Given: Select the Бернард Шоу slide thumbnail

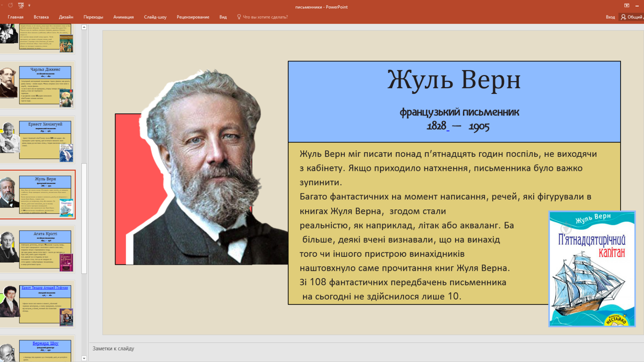Looking at the screenshot, I should 37,349.
